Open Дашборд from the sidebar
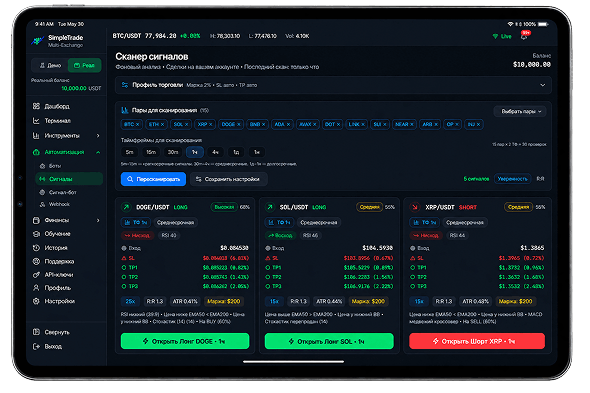 click(x=57, y=106)
